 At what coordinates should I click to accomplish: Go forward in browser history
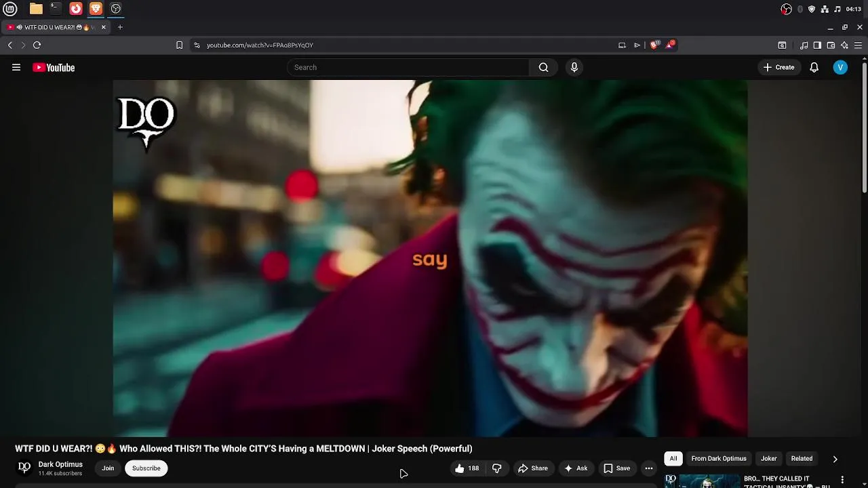pos(23,45)
